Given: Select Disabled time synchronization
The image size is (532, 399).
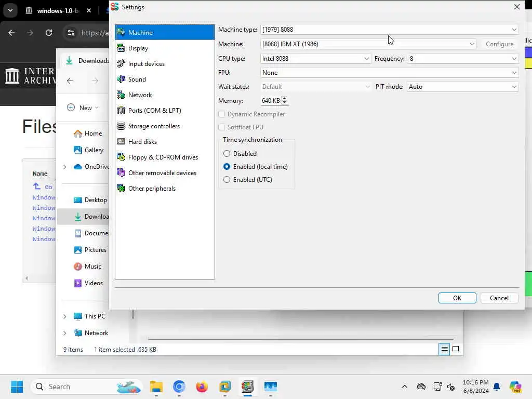Looking at the screenshot, I should pyautogui.click(x=227, y=154).
